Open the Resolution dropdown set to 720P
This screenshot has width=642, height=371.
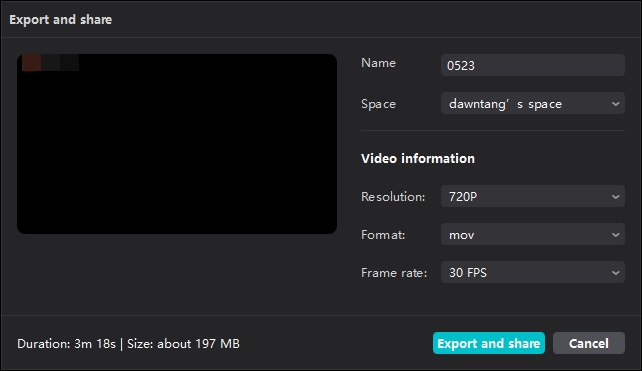point(533,196)
